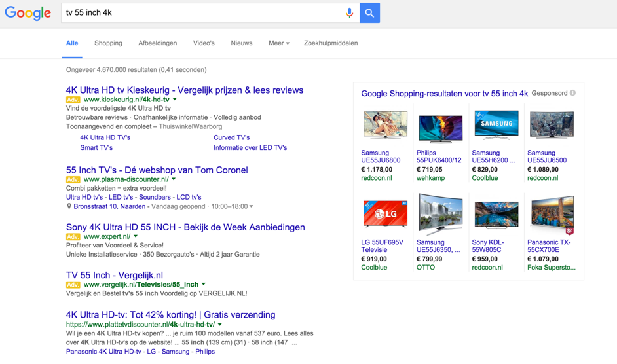
Task: Open the Curved TV's sitelink
Action: (231, 137)
